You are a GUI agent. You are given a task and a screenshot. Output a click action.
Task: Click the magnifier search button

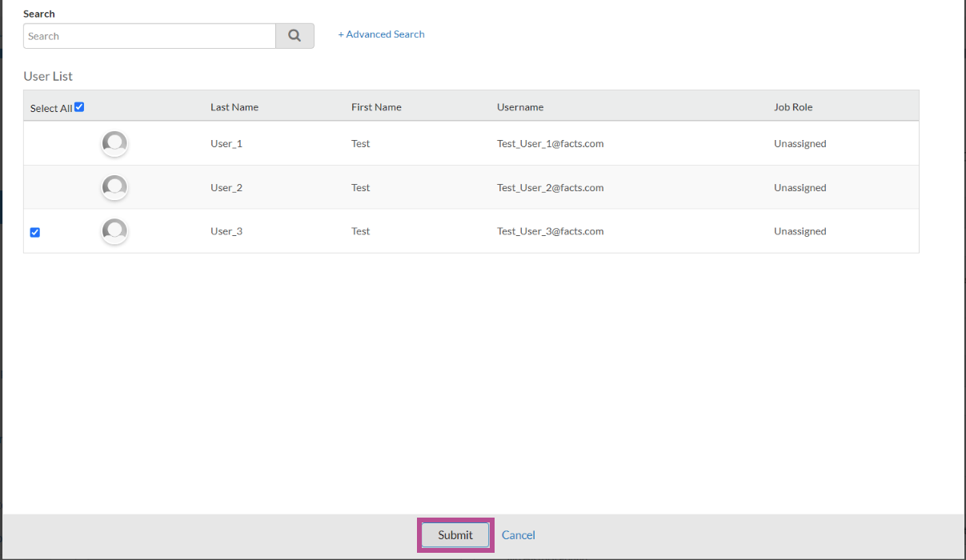tap(295, 36)
